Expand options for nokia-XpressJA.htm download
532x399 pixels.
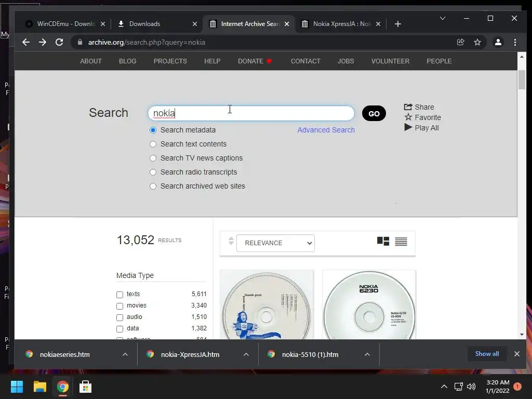[246, 354]
